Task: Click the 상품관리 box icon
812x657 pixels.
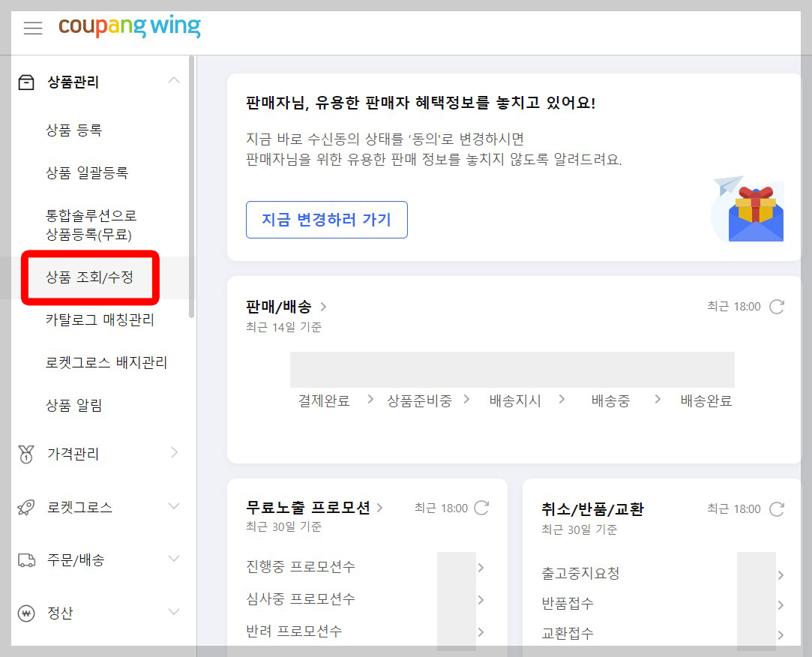Action: 25,80
